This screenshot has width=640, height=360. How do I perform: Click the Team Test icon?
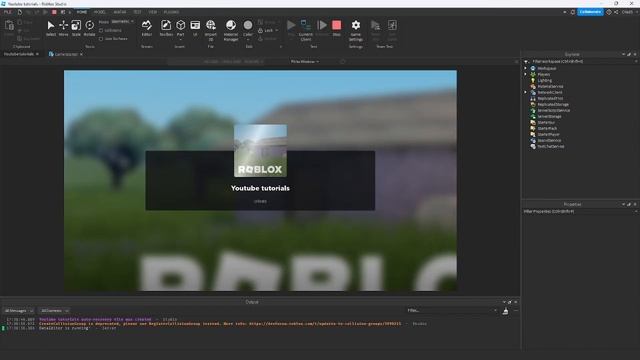pos(376,25)
